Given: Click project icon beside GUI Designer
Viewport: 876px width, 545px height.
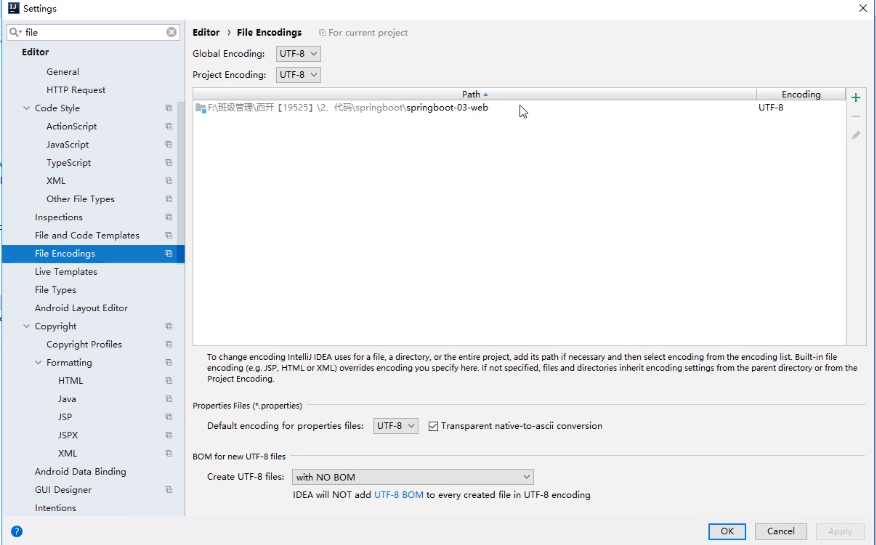Looking at the screenshot, I should point(169,490).
